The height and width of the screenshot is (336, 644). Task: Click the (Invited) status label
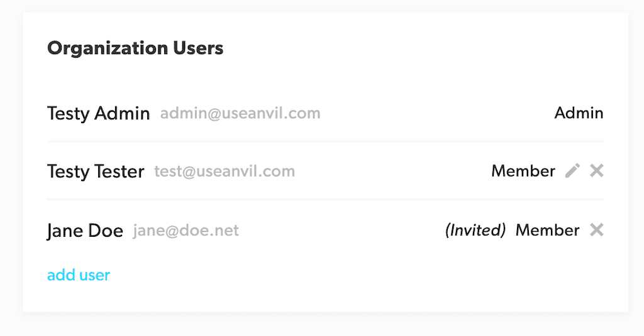(475, 231)
